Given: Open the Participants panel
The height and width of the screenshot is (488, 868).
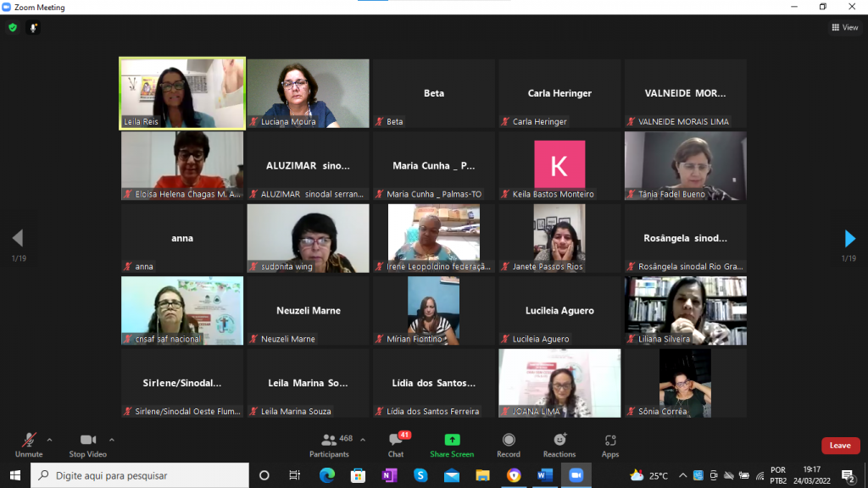Looking at the screenshot, I should (x=329, y=444).
